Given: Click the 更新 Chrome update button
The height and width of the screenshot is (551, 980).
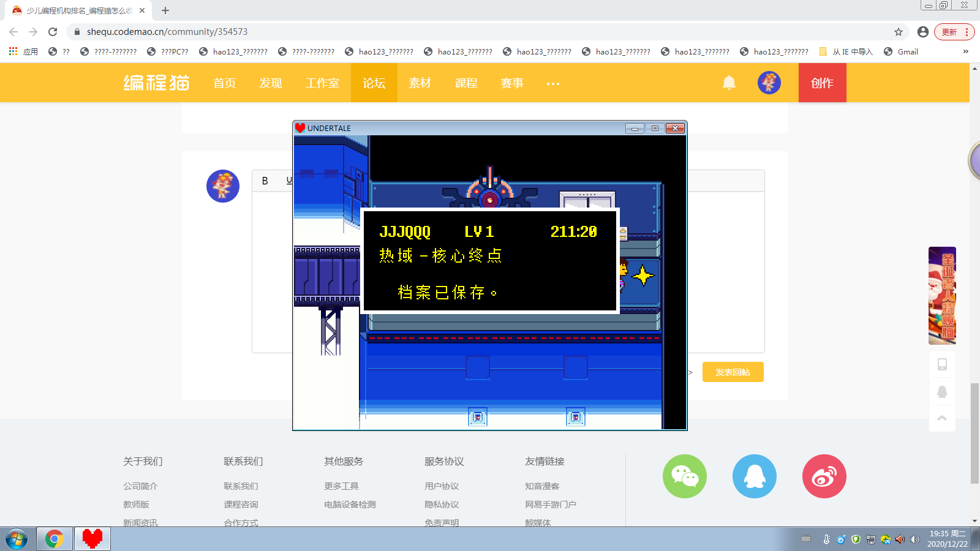Looking at the screenshot, I should 954,32.
